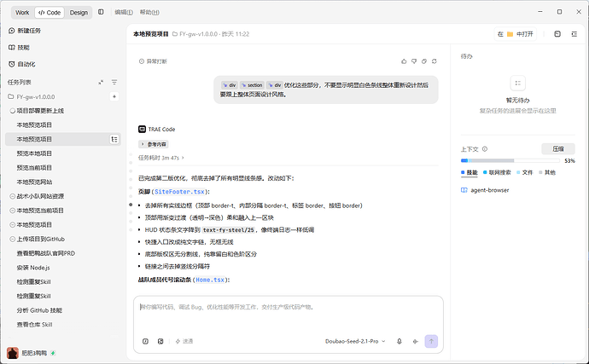
Task: Open the task list filter icon
Action: click(114, 82)
